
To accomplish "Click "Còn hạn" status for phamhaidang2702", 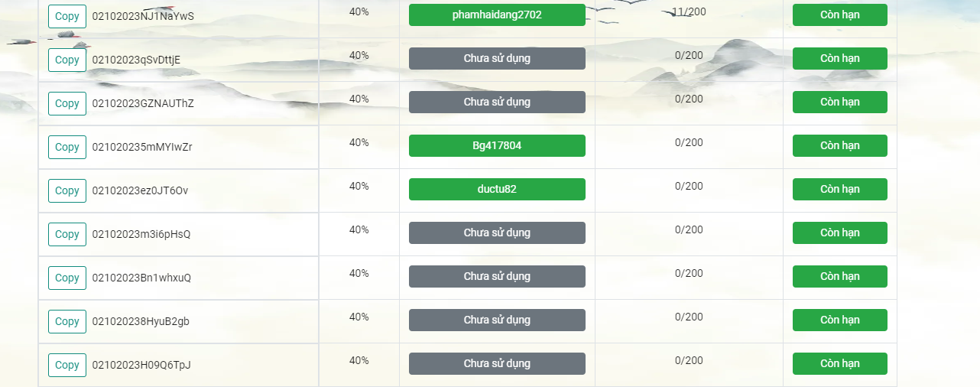I will click(x=839, y=15).
